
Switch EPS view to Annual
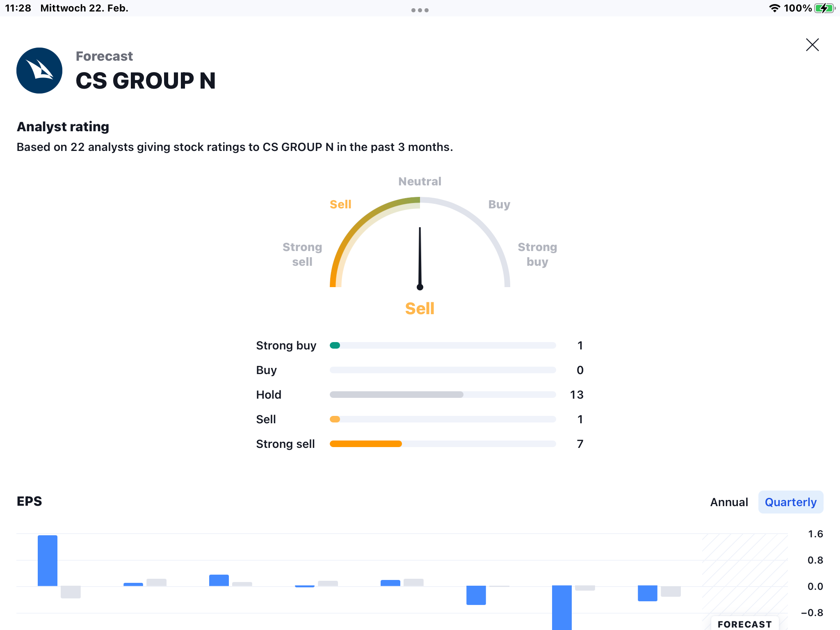click(x=729, y=502)
